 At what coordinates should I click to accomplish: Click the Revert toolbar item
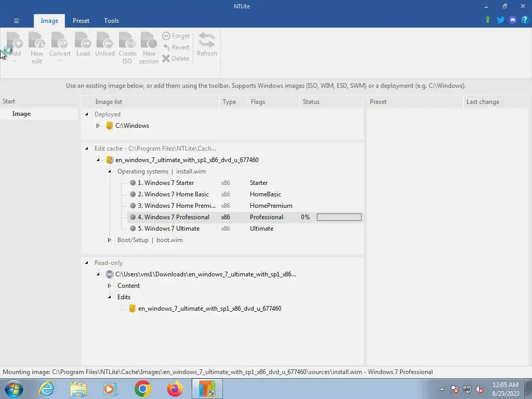pos(176,47)
